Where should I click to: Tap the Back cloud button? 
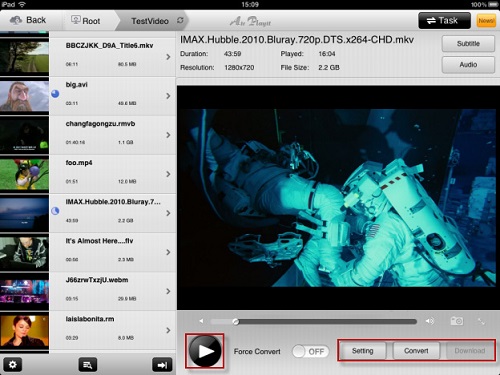click(27, 20)
